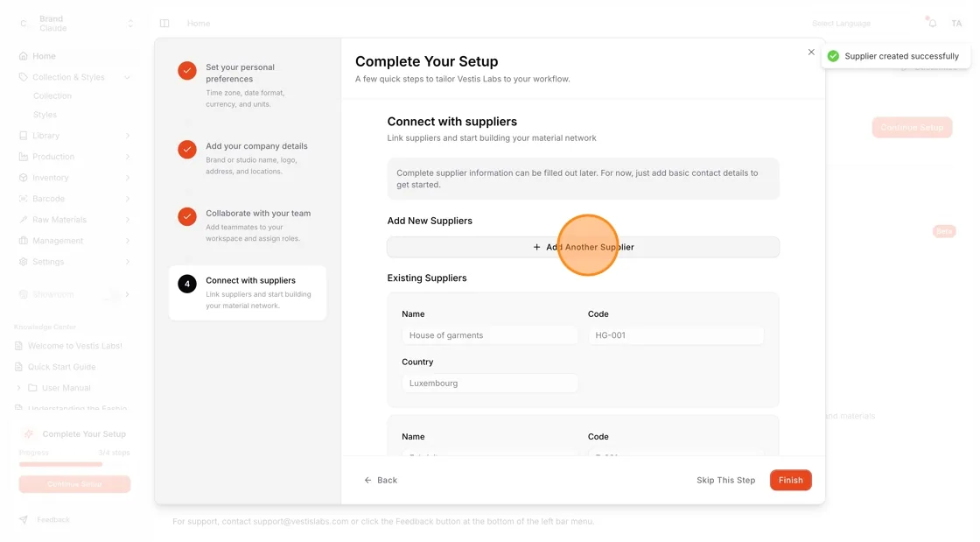Open Welcome to Vestis Labs! article
The height and width of the screenshot is (542, 980).
click(x=75, y=346)
